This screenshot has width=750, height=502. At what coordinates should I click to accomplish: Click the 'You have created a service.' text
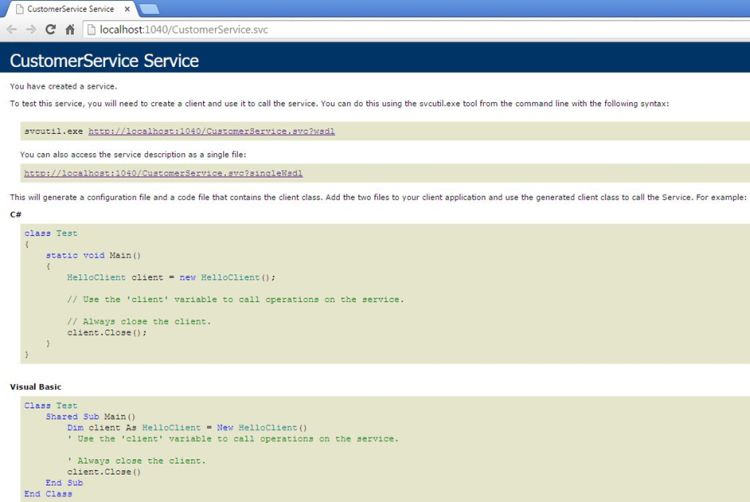(63, 87)
